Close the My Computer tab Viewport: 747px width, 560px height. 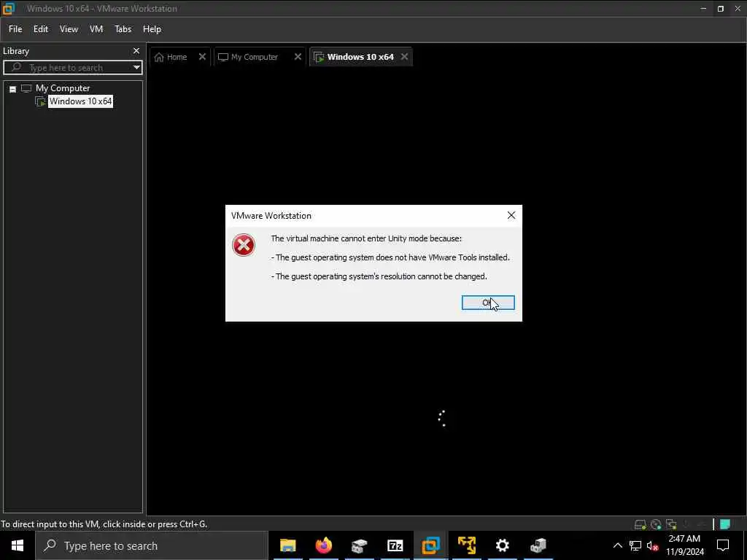click(x=298, y=57)
